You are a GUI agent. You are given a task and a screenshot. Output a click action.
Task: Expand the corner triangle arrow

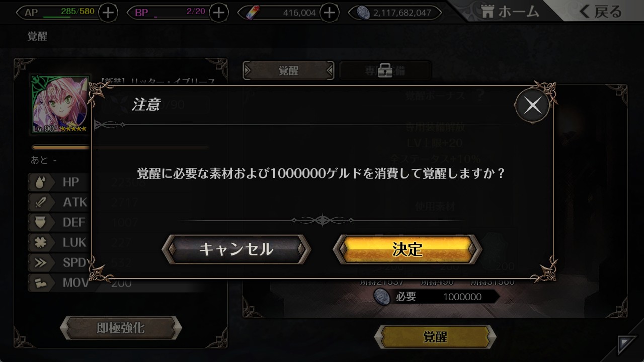coord(627,345)
